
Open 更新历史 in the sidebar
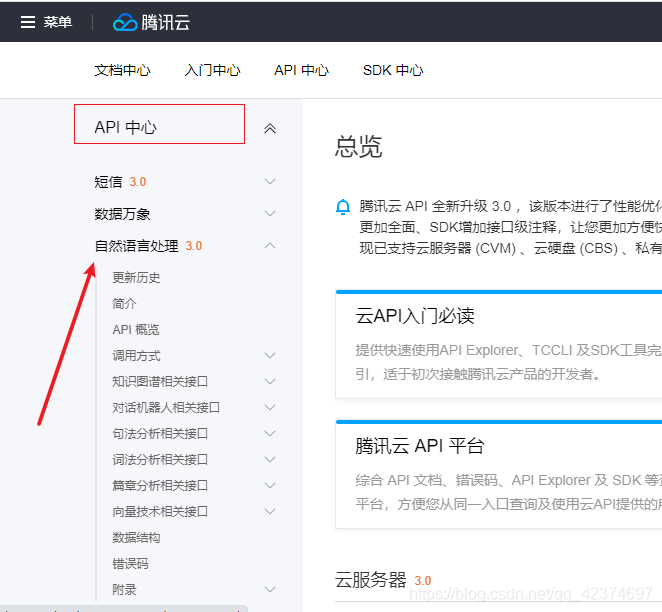click(136, 278)
